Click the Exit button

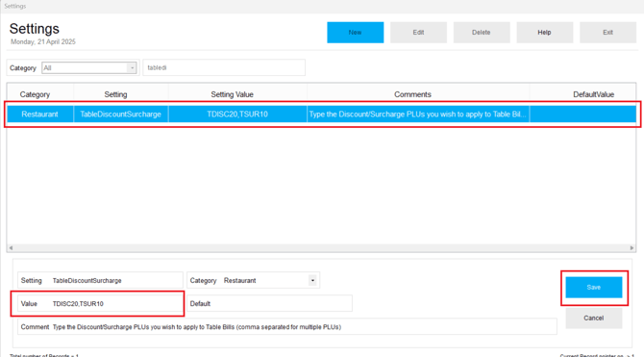coord(607,33)
